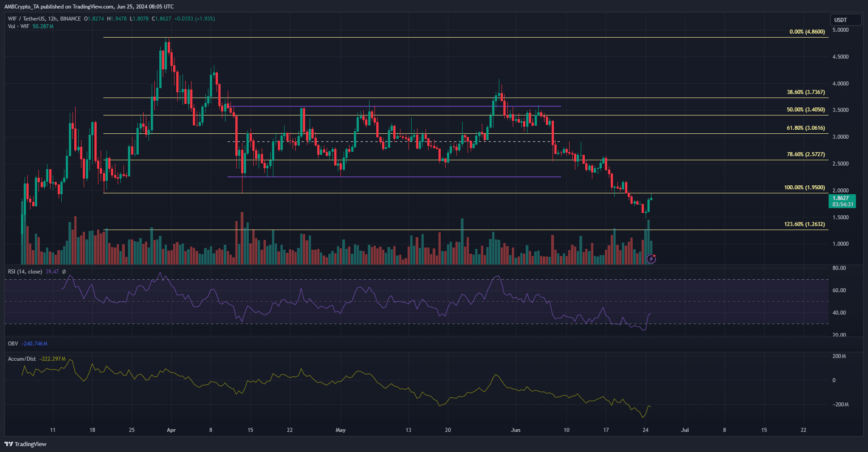
Task: Click the 5.0000 price axis label
Action: click(840, 30)
